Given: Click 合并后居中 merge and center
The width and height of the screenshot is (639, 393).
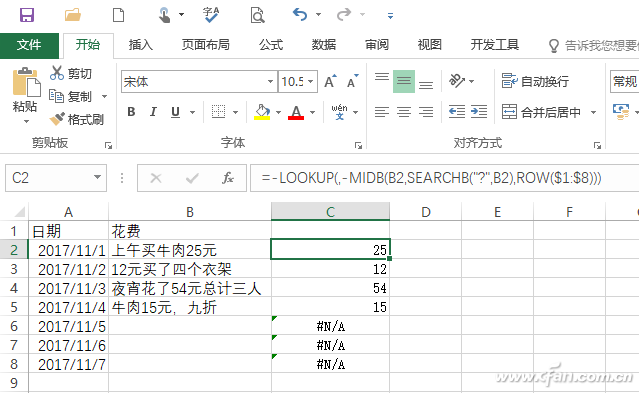Looking at the screenshot, I should (541, 112).
